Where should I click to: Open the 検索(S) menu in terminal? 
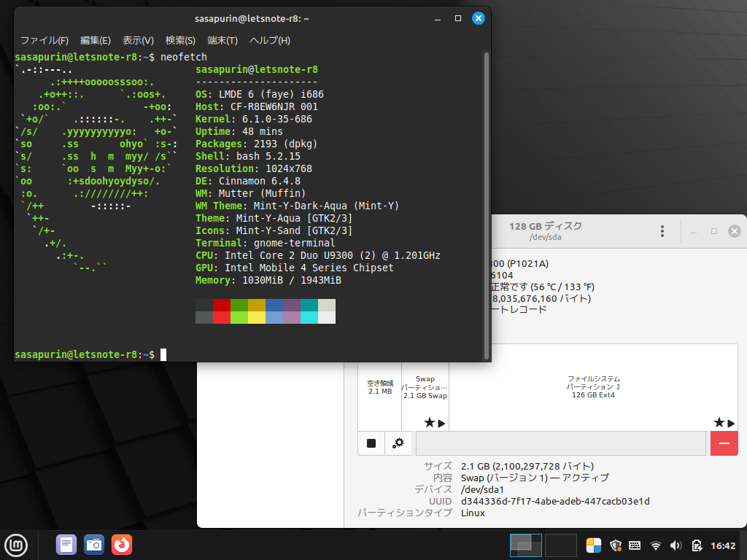tap(180, 41)
